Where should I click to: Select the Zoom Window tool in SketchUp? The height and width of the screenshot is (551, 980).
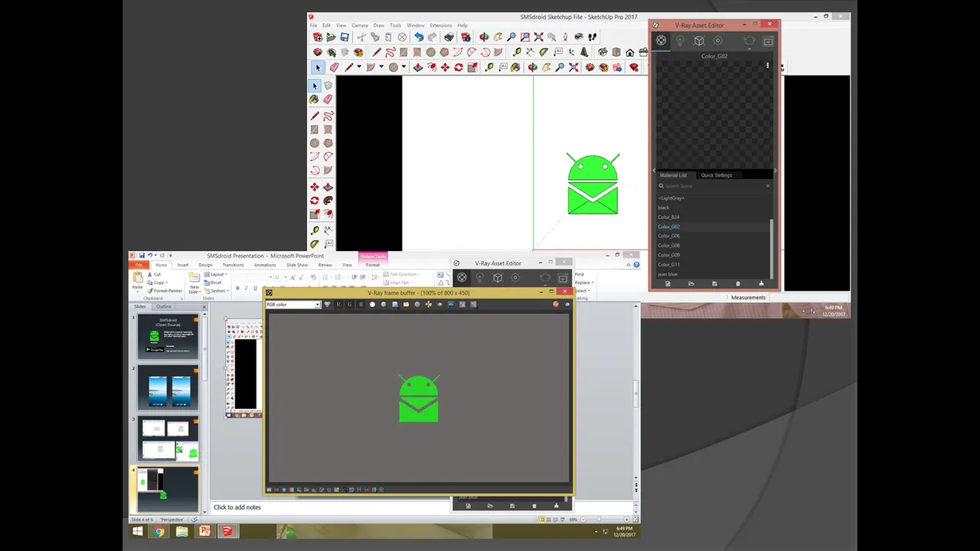[525, 37]
